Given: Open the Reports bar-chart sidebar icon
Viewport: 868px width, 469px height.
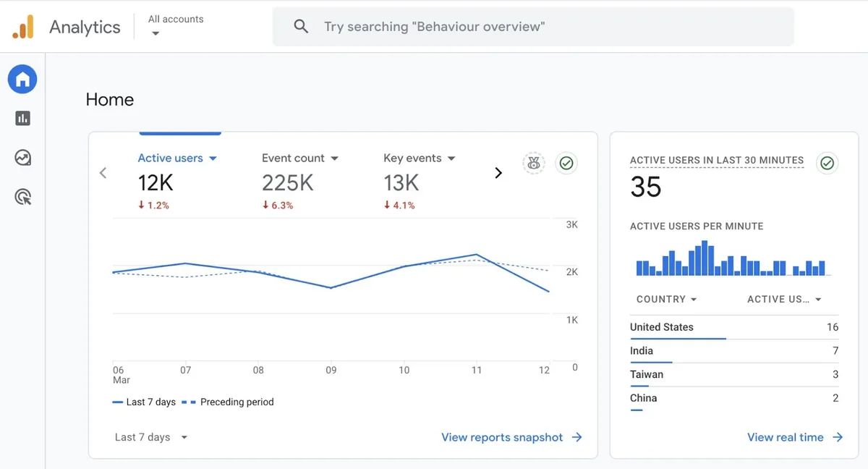Looking at the screenshot, I should tap(22, 118).
